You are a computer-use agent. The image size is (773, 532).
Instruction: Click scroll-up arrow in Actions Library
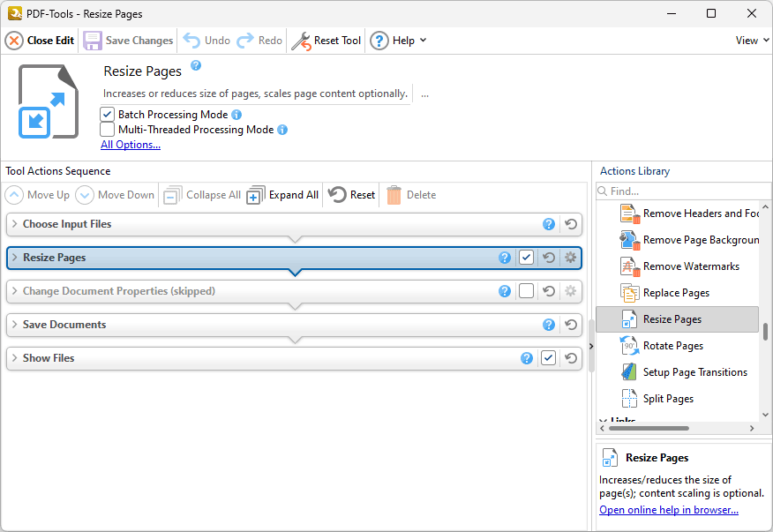(765, 207)
